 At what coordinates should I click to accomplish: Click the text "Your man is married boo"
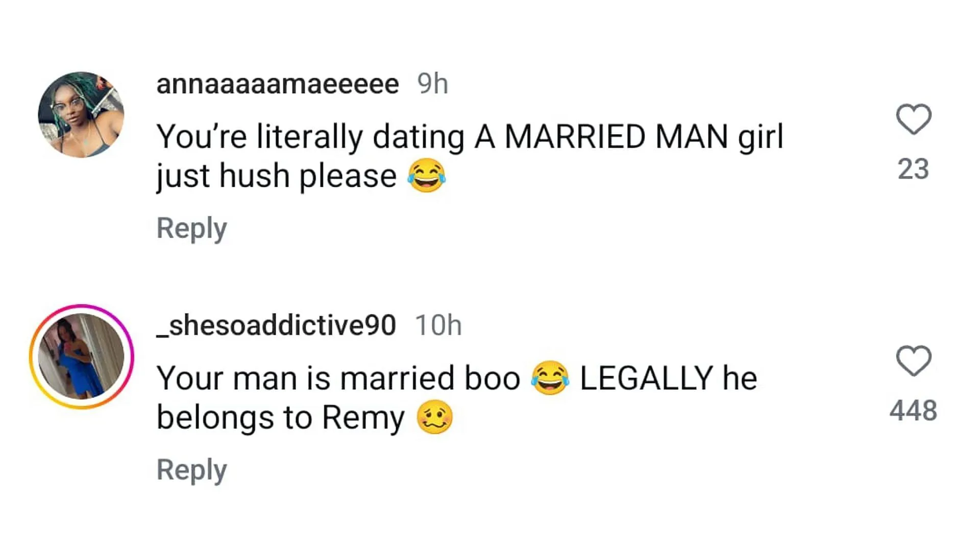pos(338,378)
